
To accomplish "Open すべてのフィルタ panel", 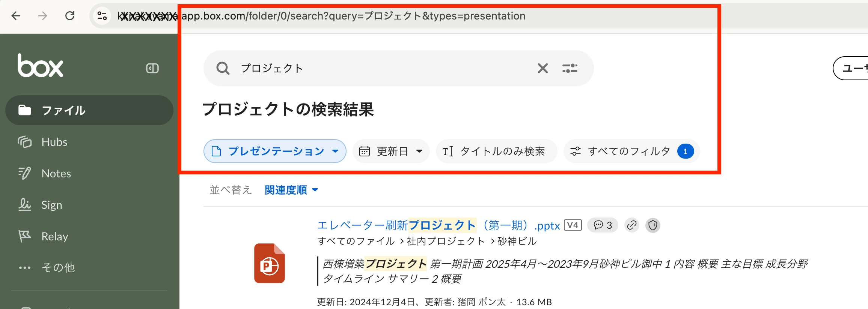I will pyautogui.click(x=631, y=151).
